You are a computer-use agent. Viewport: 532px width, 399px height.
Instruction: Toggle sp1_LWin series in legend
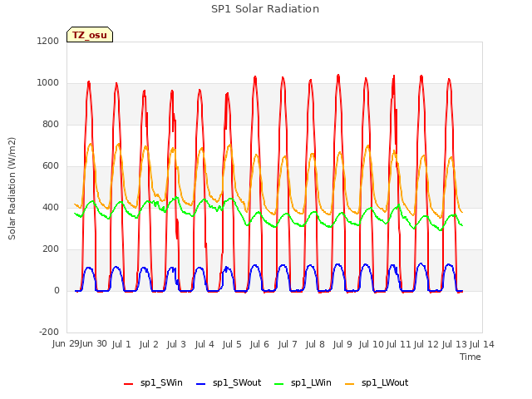pyautogui.click(x=303, y=383)
